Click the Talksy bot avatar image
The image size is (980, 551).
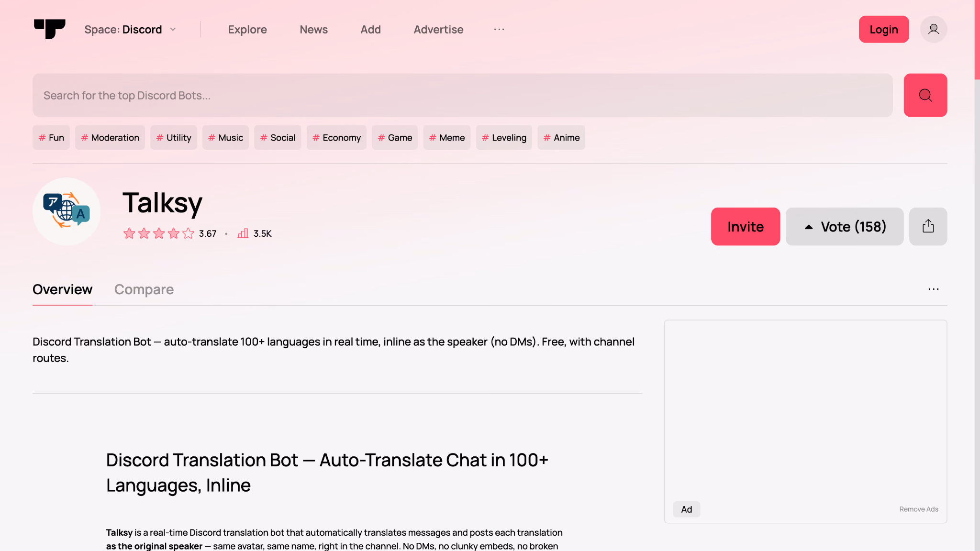tap(67, 211)
